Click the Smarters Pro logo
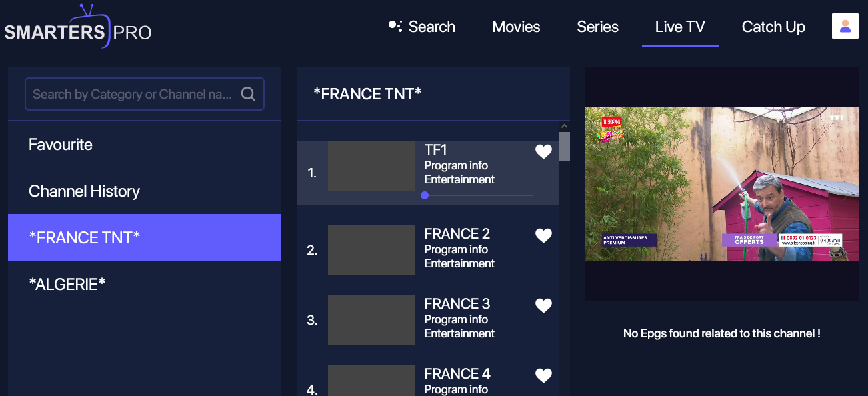The image size is (868, 396). coord(78,27)
